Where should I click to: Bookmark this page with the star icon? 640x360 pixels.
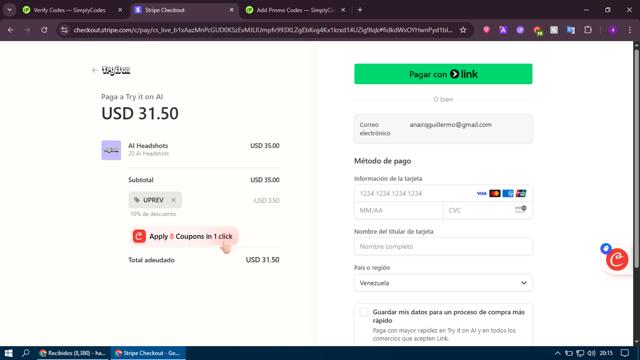pyautogui.click(x=463, y=30)
